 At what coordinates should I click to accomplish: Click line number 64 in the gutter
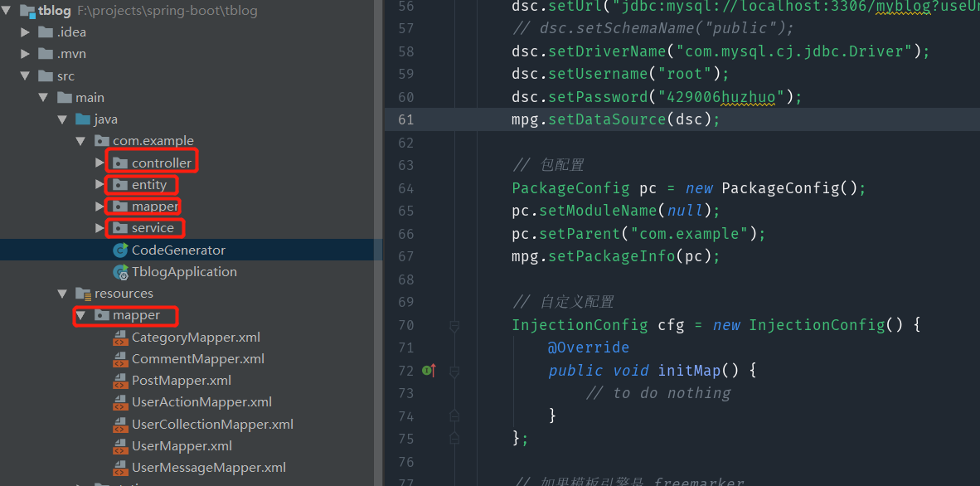pos(406,188)
